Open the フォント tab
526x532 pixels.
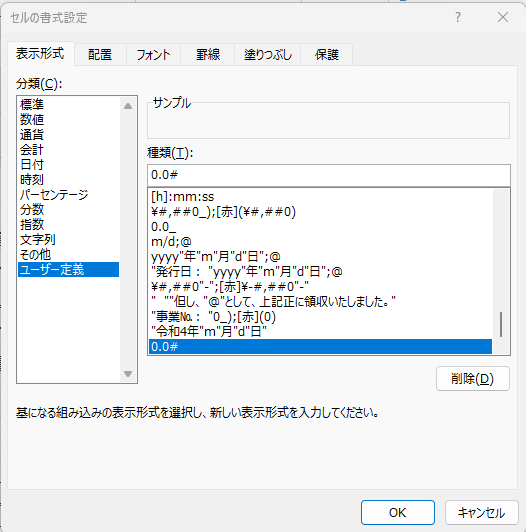153,54
